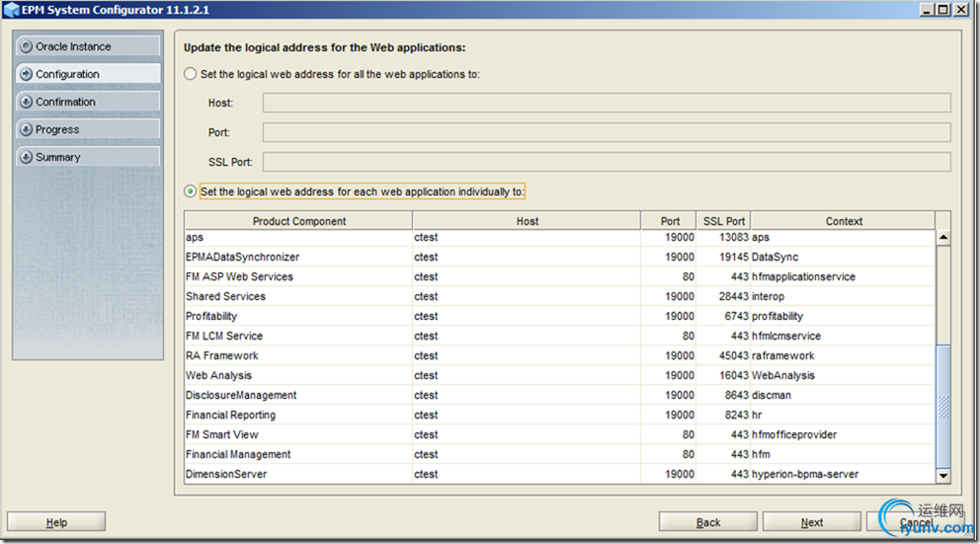Viewport: 980px width, 544px height.
Task: Select the 'Profitability' component cell
Action: 298,316
